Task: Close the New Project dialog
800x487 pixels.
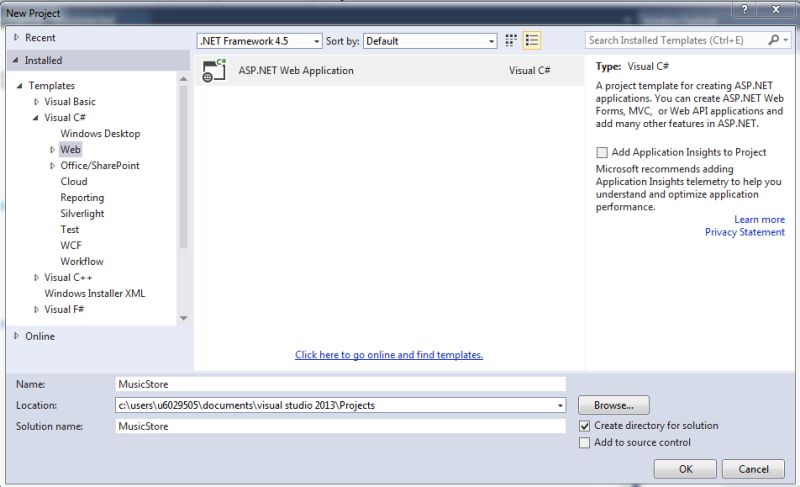Action: tap(776, 9)
